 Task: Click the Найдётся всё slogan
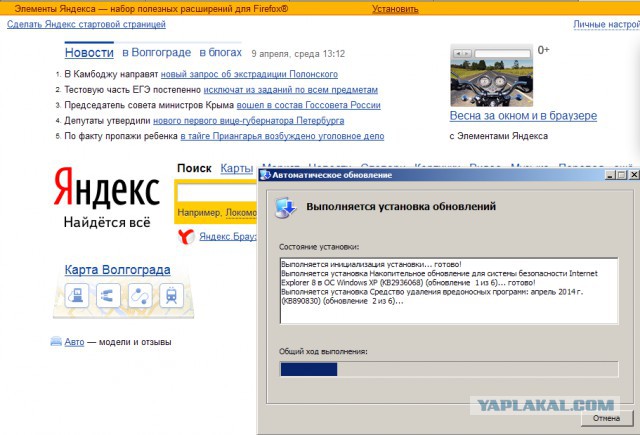107,222
